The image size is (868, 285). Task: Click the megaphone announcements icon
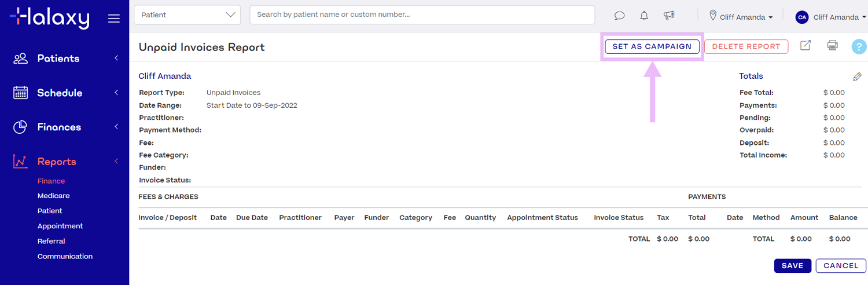click(669, 16)
